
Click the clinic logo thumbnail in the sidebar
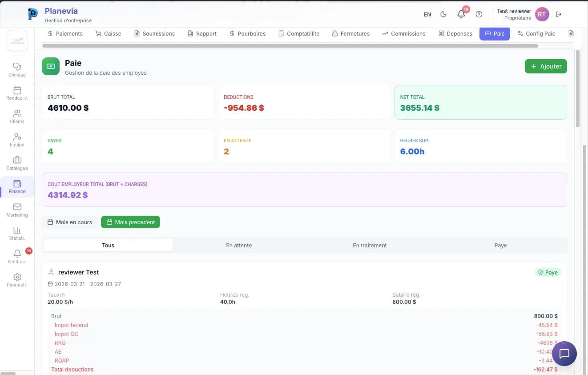(x=17, y=40)
